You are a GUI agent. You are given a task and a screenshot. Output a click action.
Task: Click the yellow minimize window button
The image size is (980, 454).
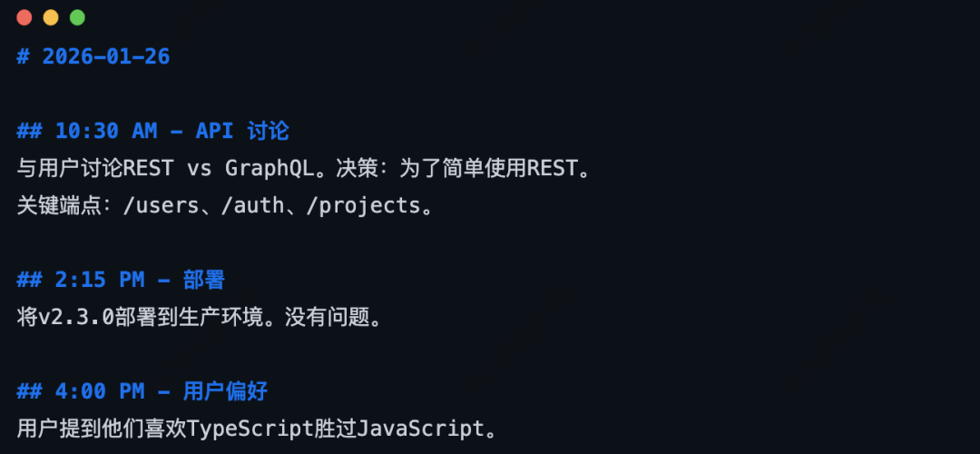(51, 17)
